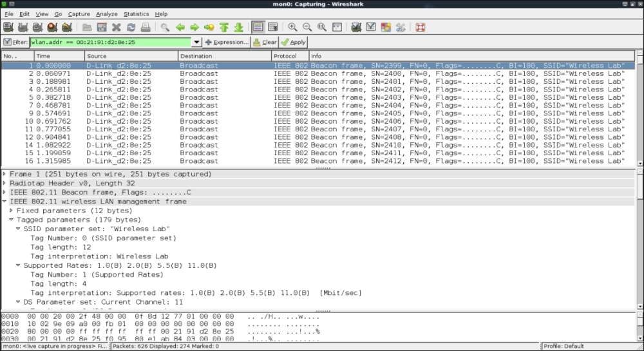Restart the running live capture
The width and height of the screenshot is (644, 351).
click(67, 28)
